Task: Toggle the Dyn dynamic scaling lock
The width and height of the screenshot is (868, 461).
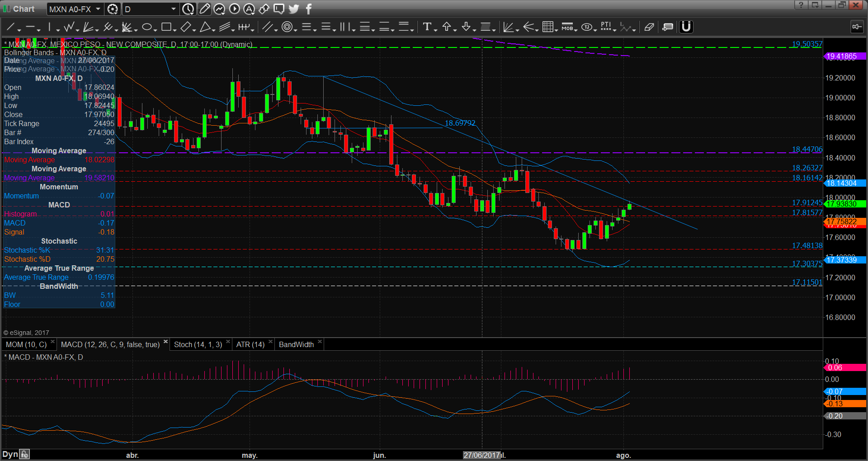Action: (x=25, y=454)
